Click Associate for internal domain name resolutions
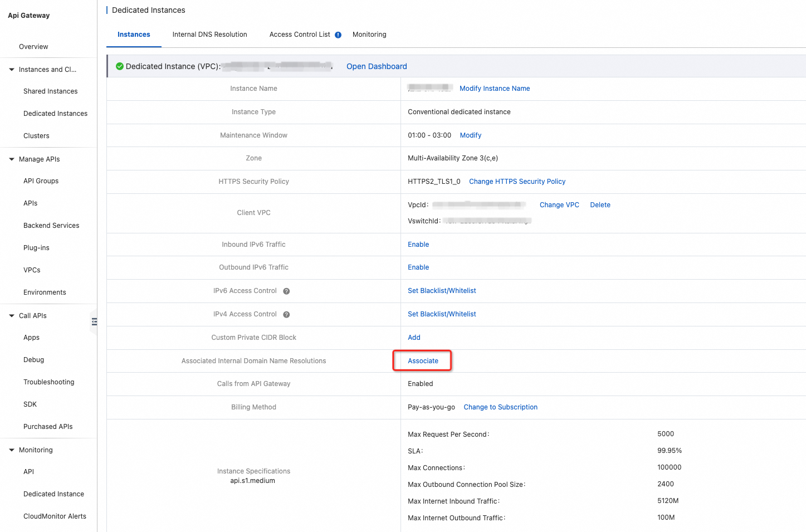This screenshot has width=806, height=532. point(423,361)
